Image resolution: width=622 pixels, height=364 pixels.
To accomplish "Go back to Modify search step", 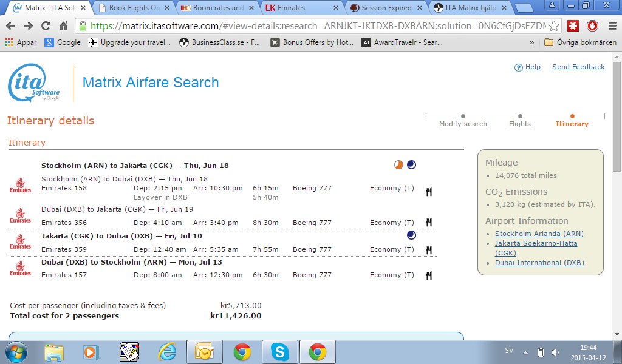I will pyautogui.click(x=463, y=124).
